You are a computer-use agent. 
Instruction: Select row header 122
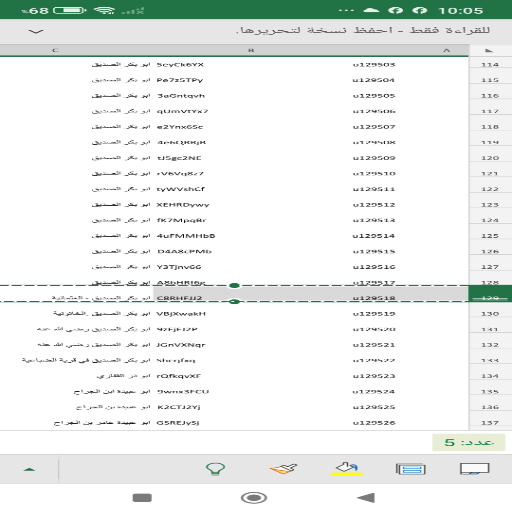coord(490,189)
